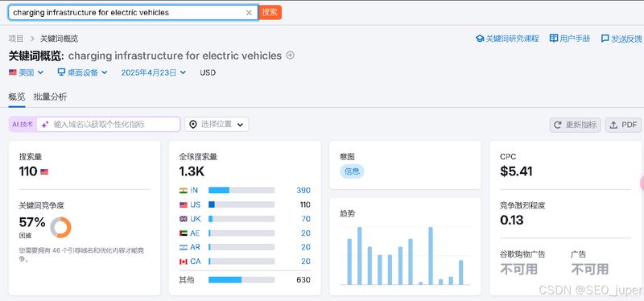Click the 其他 volume value 630
This screenshot has width=644, height=301.
tap(303, 280)
